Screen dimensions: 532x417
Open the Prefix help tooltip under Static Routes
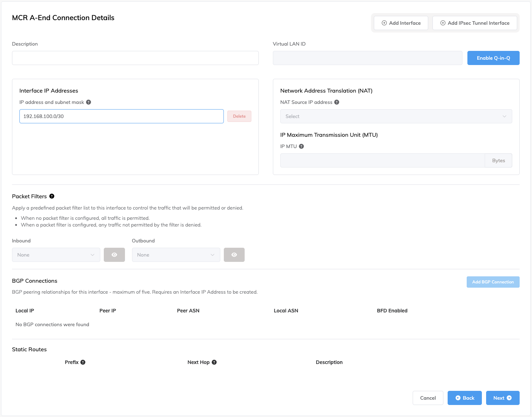(x=83, y=362)
